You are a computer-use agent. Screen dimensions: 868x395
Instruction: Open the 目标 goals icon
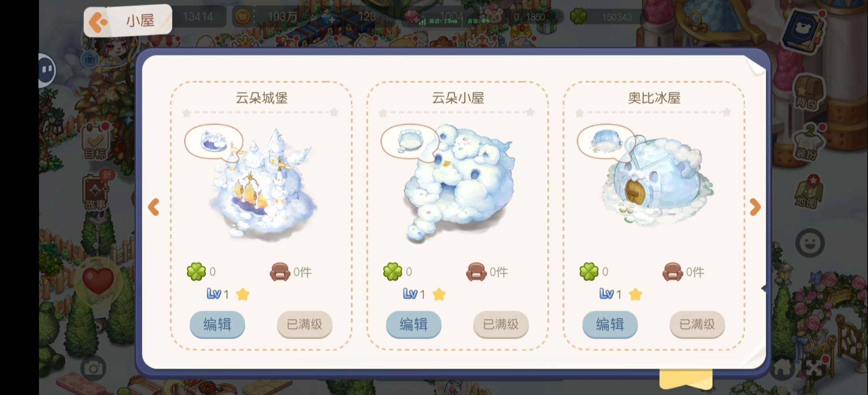(95, 143)
